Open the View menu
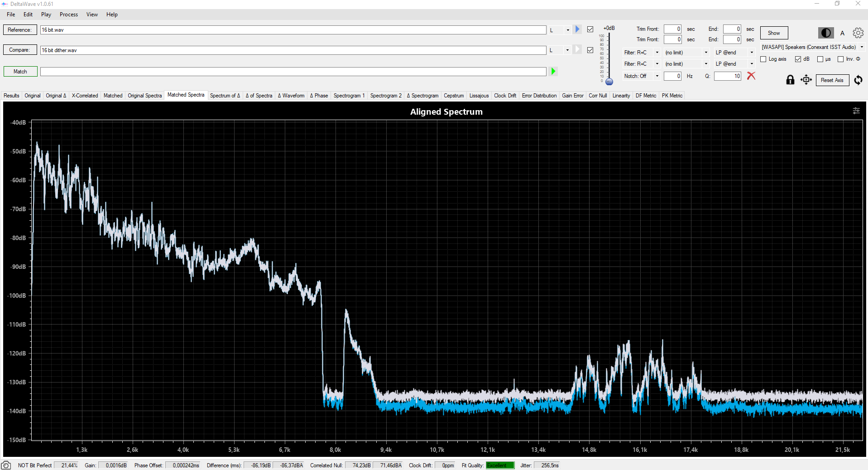 tap(92, 15)
